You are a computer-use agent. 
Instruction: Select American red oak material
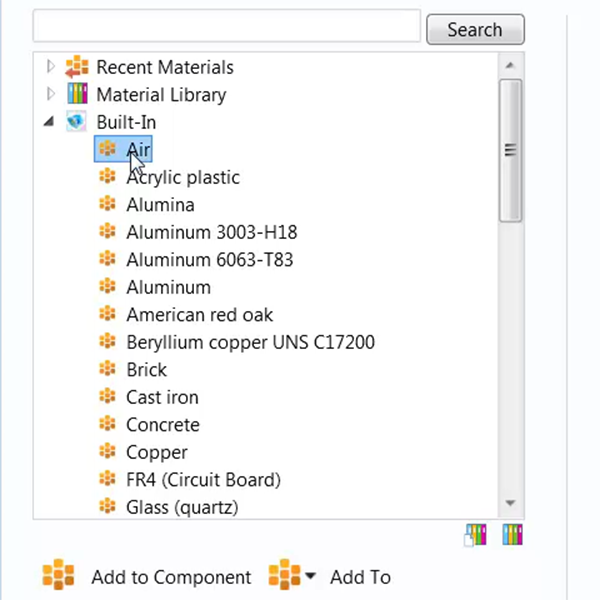pyautogui.click(x=199, y=315)
